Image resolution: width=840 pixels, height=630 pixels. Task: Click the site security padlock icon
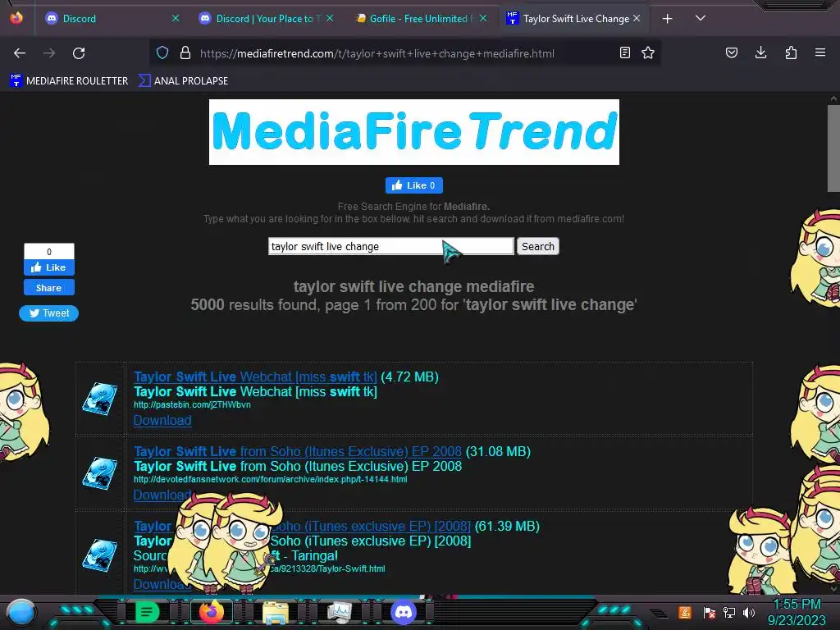[x=185, y=53]
